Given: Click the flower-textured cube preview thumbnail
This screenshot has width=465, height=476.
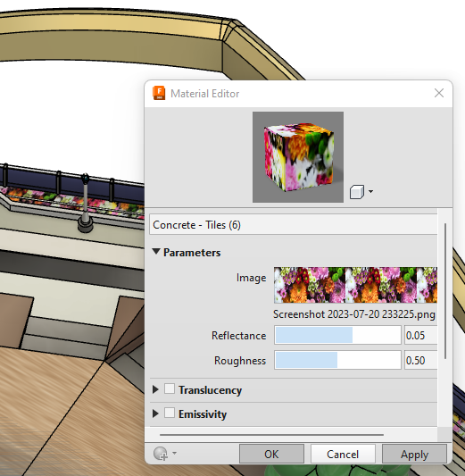Looking at the screenshot, I should (298, 157).
